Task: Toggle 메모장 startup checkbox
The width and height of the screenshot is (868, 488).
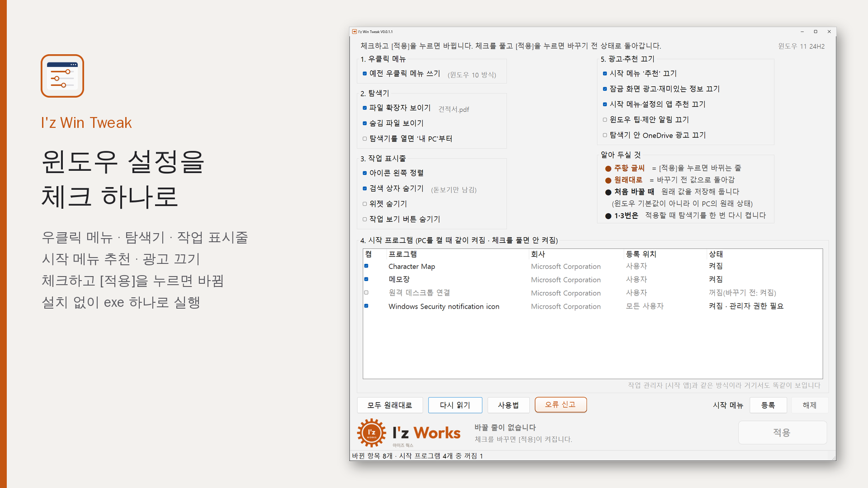Action: pyautogui.click(x=366, y=279)
